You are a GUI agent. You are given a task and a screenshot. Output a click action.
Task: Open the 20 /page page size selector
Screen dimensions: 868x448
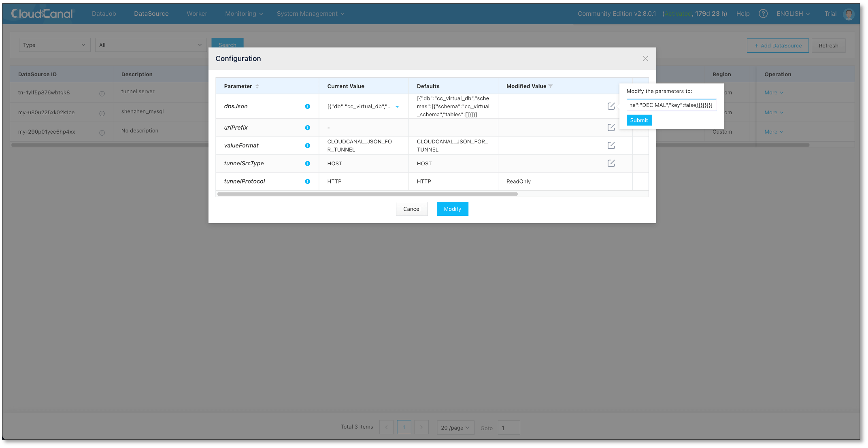pos(455,427)
